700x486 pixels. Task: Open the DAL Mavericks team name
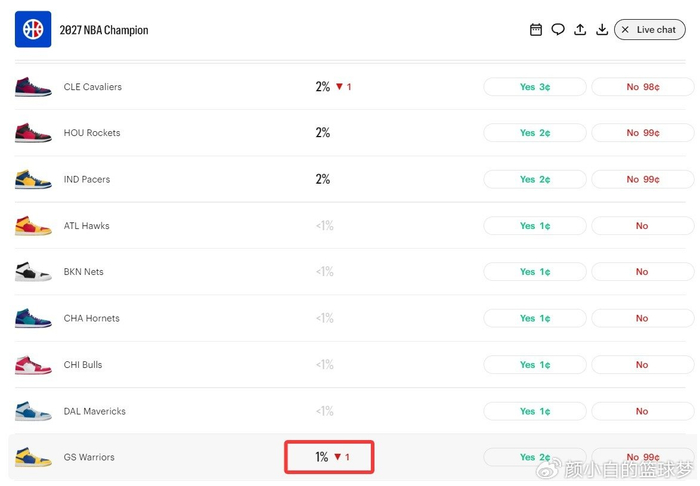(x=95, y=411)
